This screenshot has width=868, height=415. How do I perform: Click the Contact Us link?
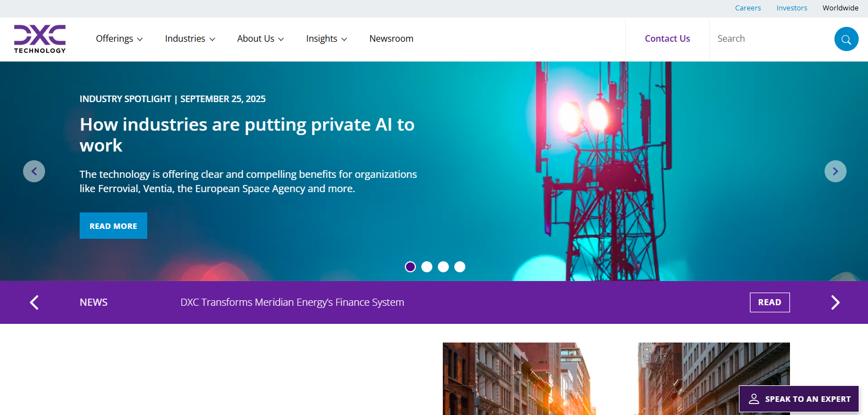667,38
